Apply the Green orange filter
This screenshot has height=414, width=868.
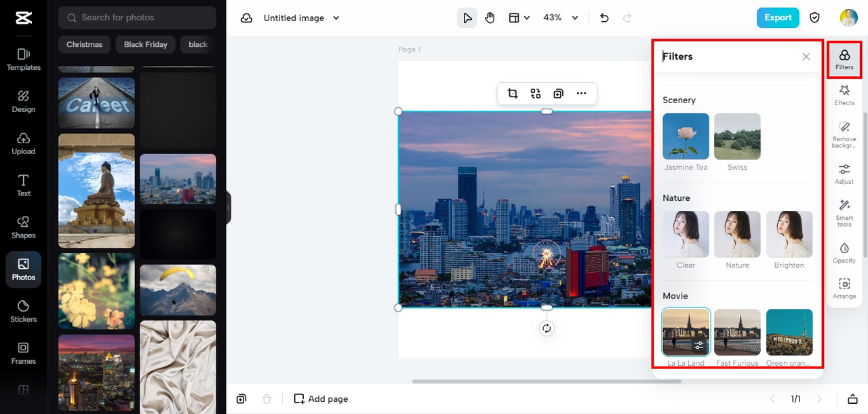tap(789, 332)
